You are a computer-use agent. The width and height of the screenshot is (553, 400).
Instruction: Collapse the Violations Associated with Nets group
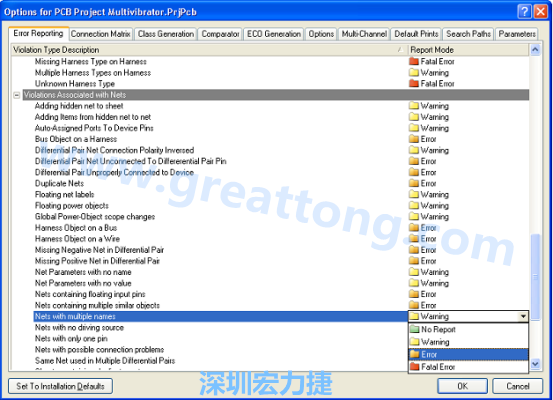[x=17, y=95]
